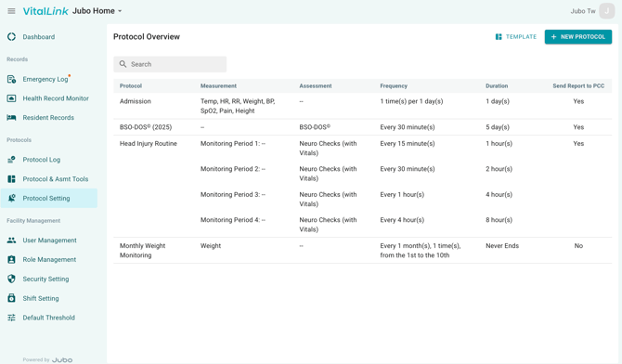Screen dimensions: 622x364
Task: Click the Health Record Monitor icon
Action: tap(11, 98)
